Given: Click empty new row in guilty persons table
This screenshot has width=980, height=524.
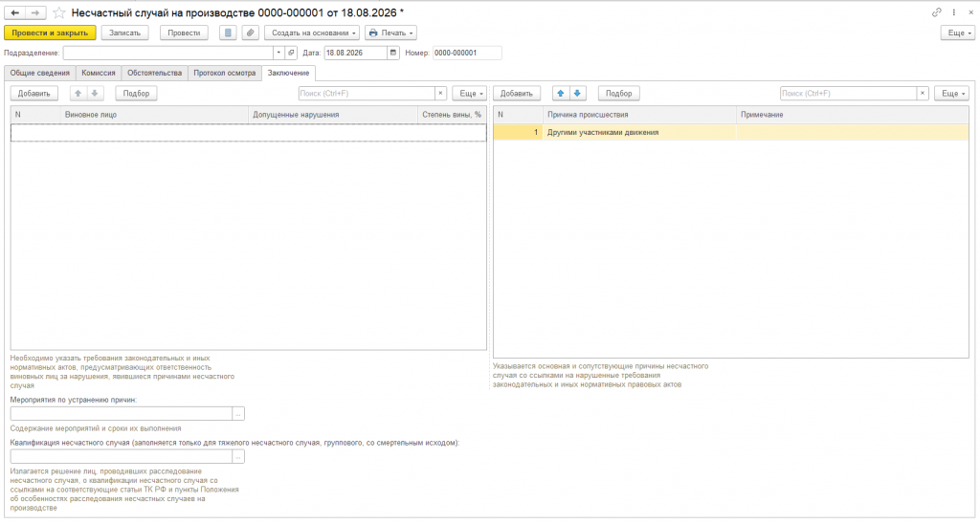Looking at the screenshot, I should point(248,132).
